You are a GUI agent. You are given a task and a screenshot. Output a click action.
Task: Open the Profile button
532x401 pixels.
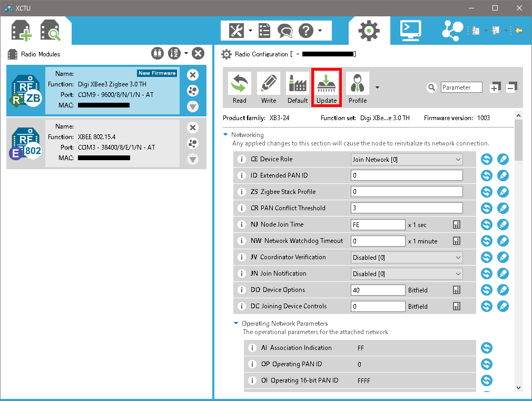358,88
